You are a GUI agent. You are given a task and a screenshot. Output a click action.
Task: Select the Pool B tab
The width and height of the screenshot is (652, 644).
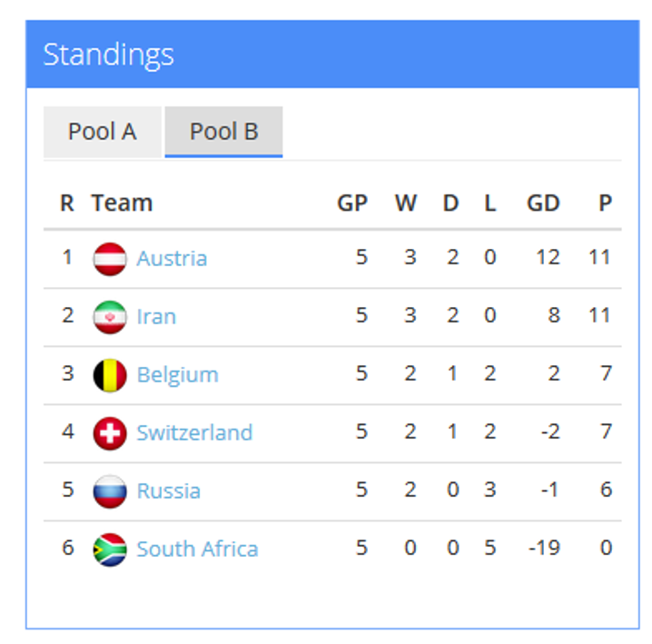(223, 132)
